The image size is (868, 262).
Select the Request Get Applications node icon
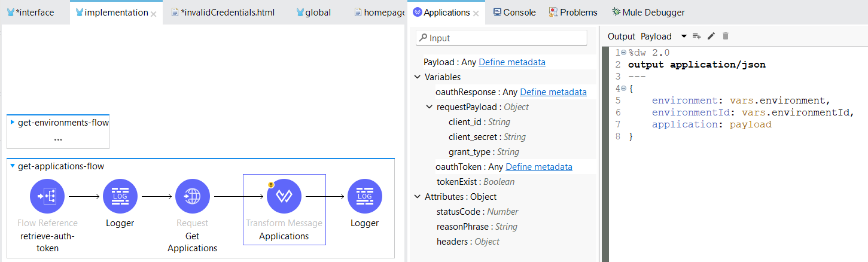193,196
